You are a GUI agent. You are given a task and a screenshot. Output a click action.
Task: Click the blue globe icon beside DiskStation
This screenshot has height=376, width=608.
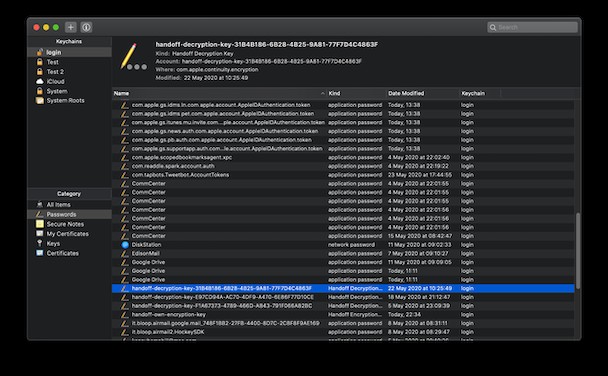(x=125, y=245)
